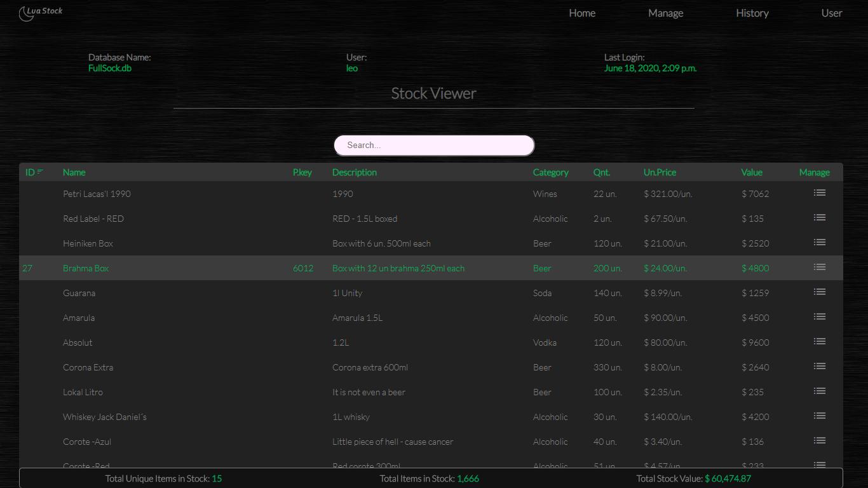Go to the Home menu
The height and width of the screenshot is (488, 868).
[x=582, y=13]
